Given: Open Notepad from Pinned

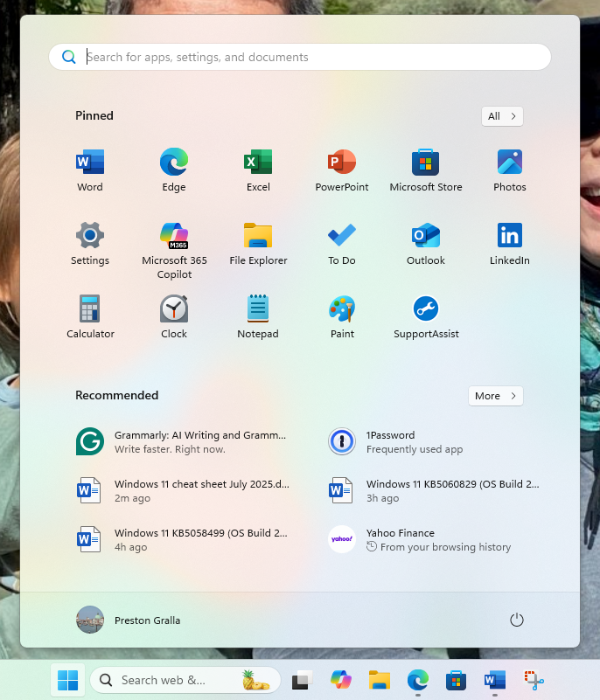Looking at the screenshot, I should (258, 317).
